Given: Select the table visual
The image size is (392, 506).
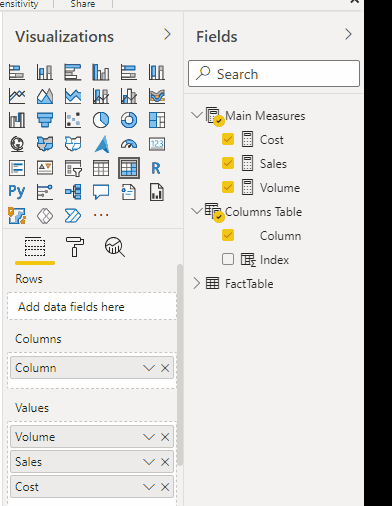Looking at the screenshot, I should [x=101, y=168].
